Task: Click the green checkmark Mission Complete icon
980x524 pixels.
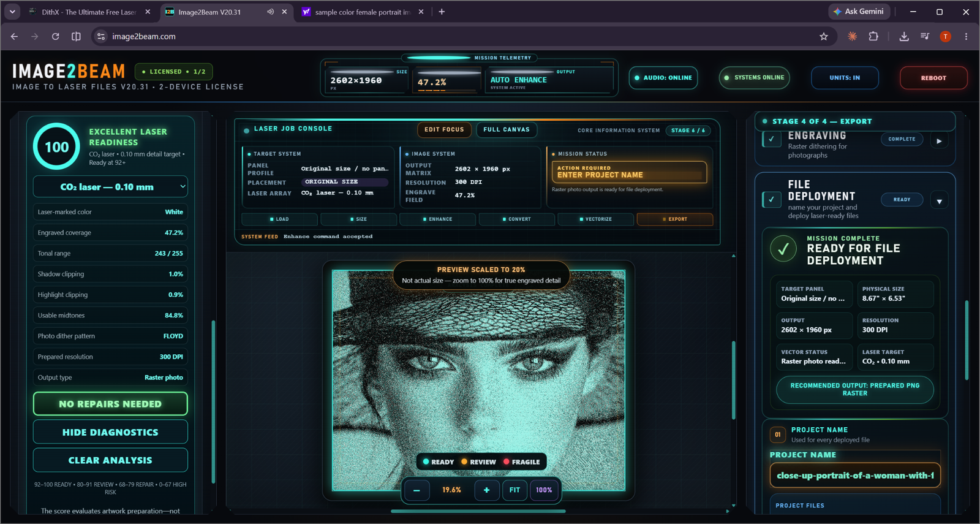Action: click(x=783, y=249)
